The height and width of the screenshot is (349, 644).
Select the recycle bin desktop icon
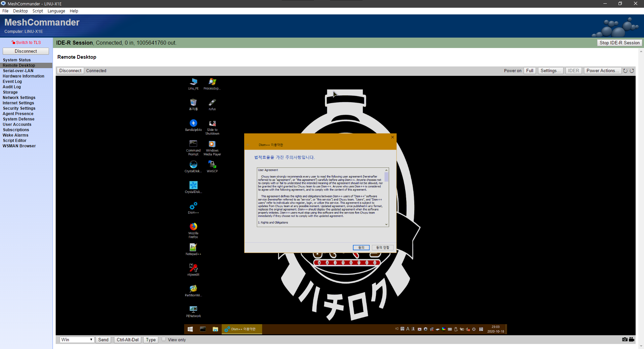[193, 104]
